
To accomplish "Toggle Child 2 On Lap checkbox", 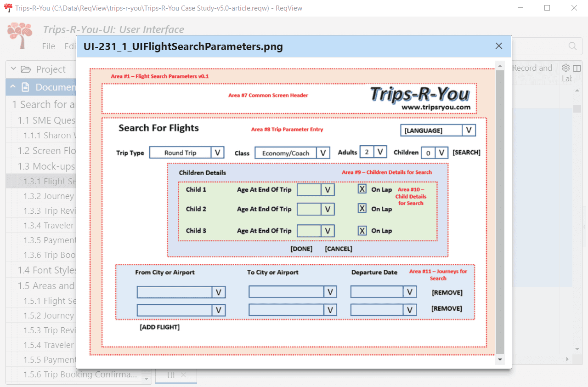I will click(x=362, y=209).
